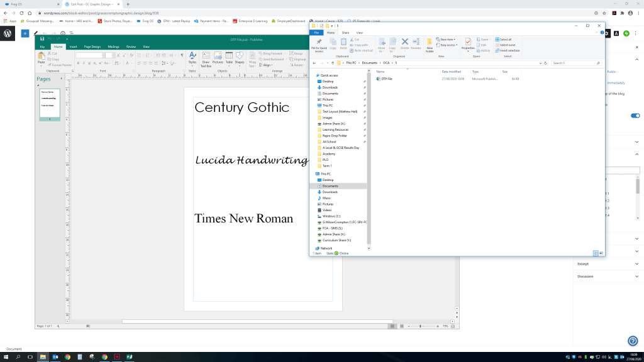
Task: Create a New Folder in File Explorer
Action: tap(430, 44)
